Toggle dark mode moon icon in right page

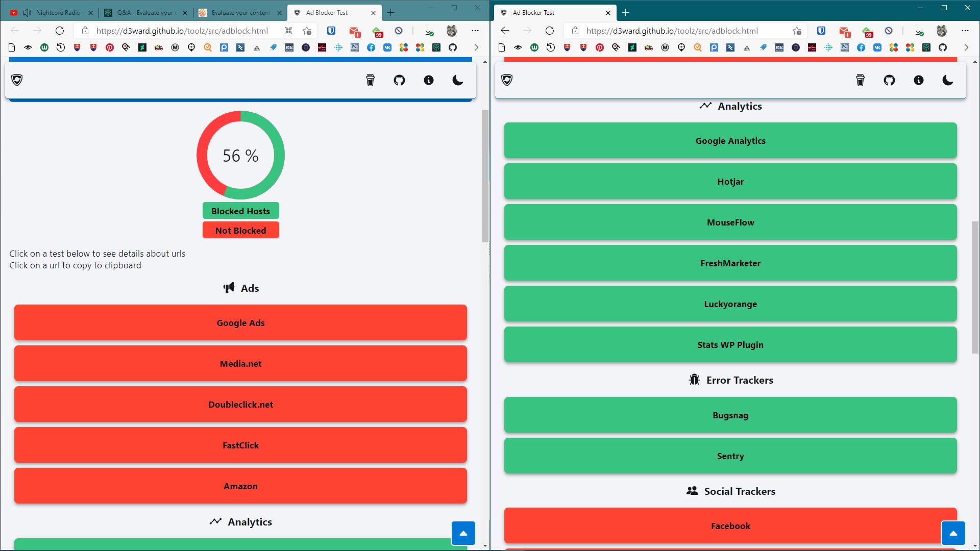tap(948, 80)
